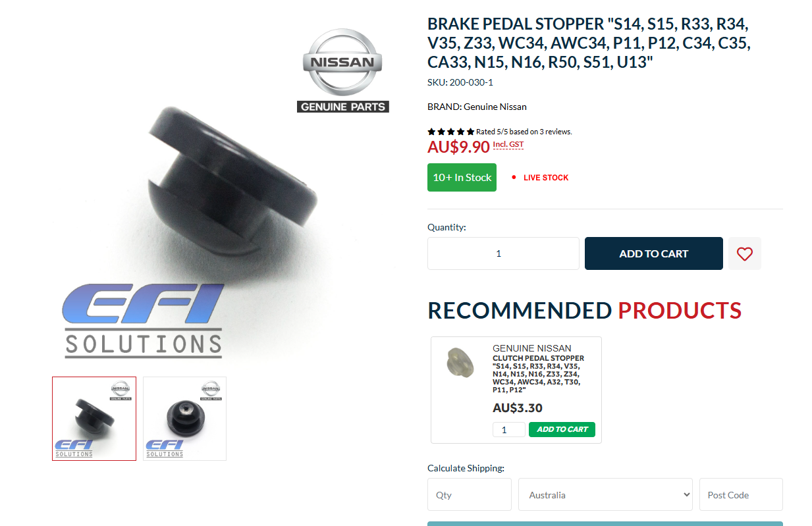Click the Incl. GST link

pos(508,145)
